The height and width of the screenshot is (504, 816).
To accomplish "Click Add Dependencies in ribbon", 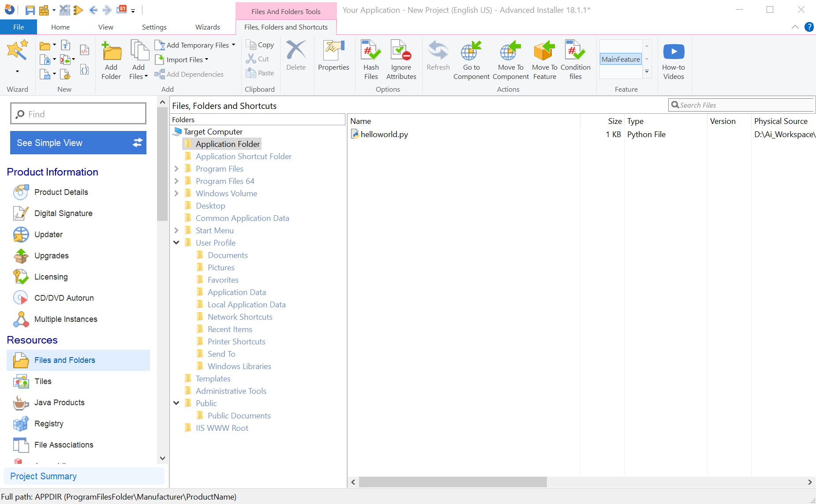I will 189,74.
